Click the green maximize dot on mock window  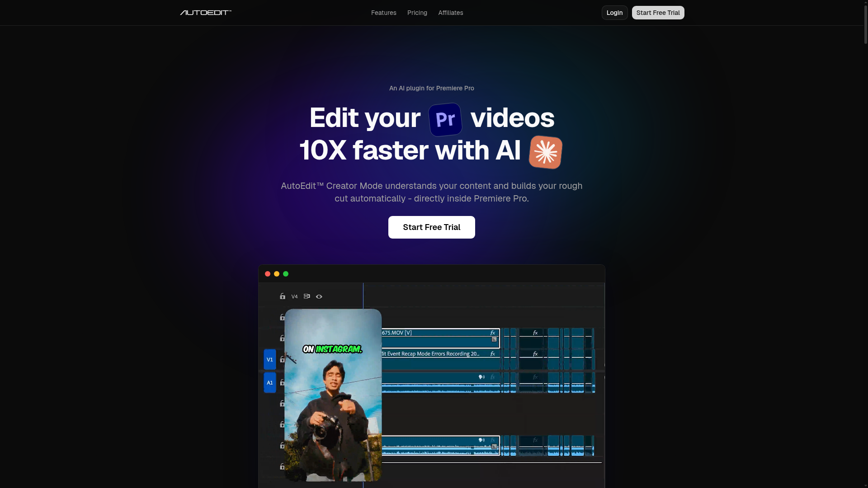tap(286, 274)
